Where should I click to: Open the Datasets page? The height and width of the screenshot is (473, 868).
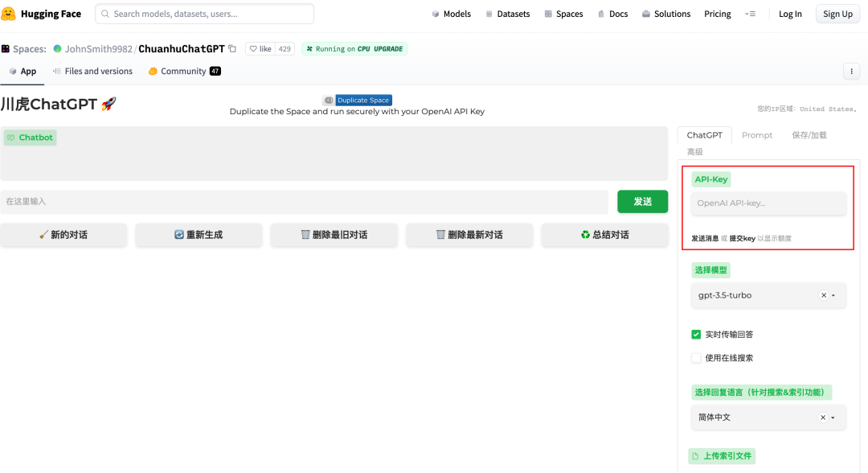[x=508, y=14]
